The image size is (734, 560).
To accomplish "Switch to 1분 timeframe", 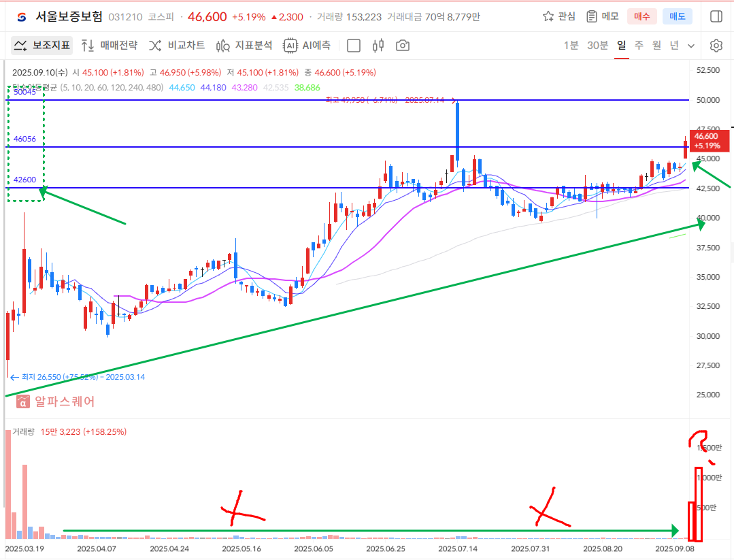I will point(571,46).
